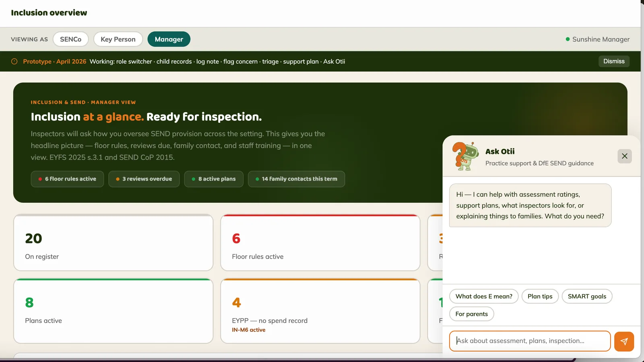644x362 pixels.
Task: Click the alert icon in the prototype banner
Action: pyautogui.click(x=14, y=61)
